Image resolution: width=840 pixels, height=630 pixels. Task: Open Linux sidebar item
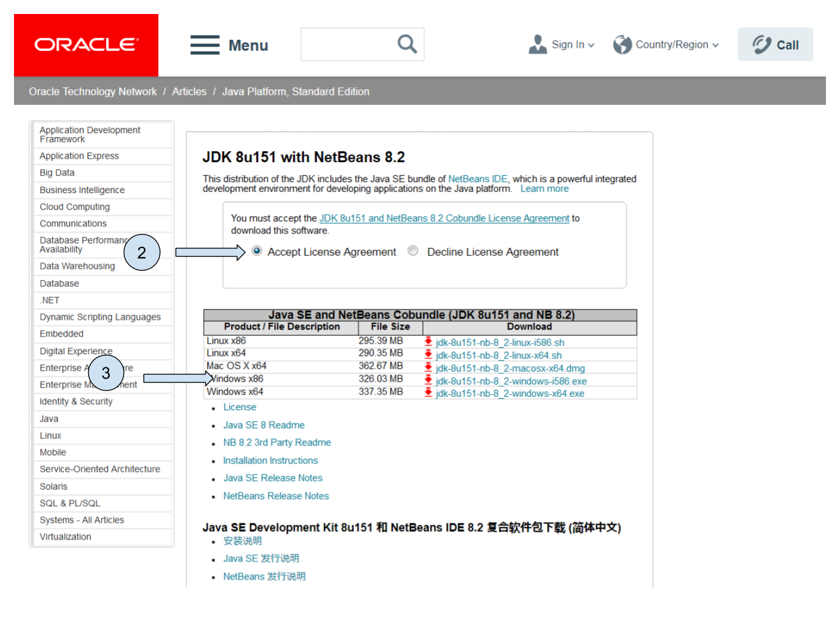click(x=103, y=436)
